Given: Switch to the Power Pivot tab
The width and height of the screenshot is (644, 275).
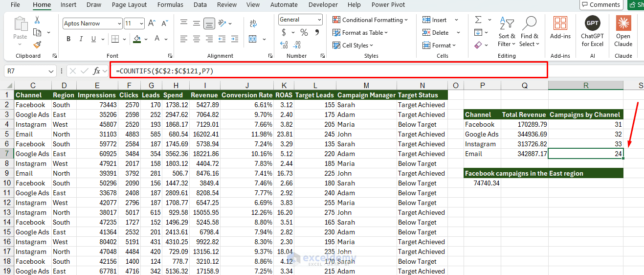Looking at the screenshot, I should 388,5.
